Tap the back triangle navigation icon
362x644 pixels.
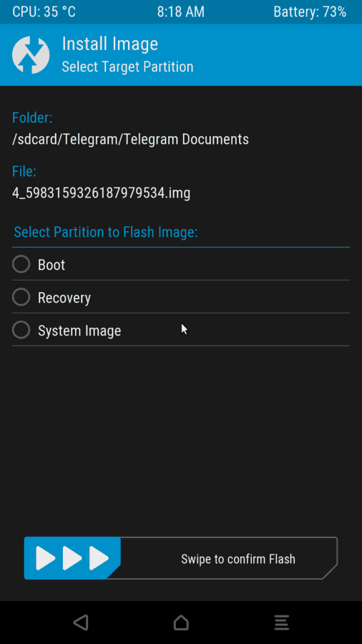[81, 623]
